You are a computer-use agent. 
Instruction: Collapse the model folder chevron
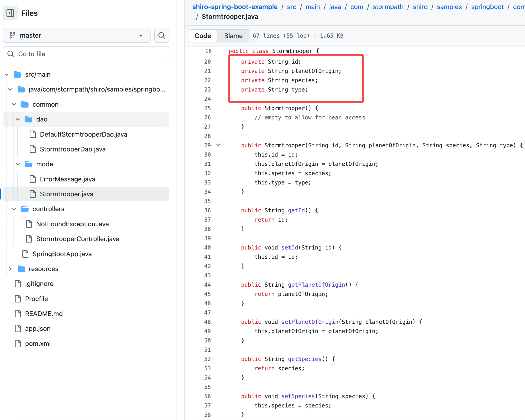[18, 164]
